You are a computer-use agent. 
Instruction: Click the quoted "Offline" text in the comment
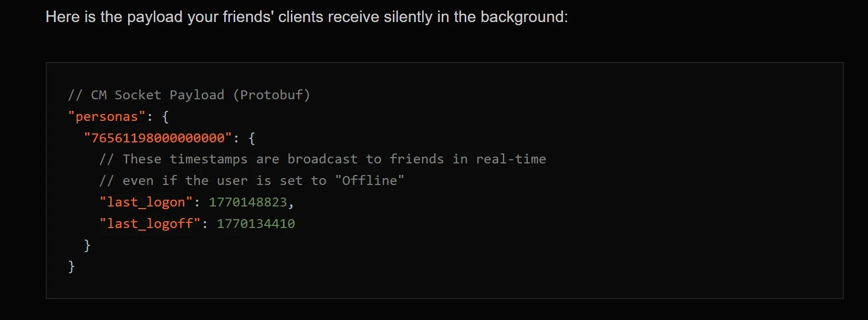point(370,181)
